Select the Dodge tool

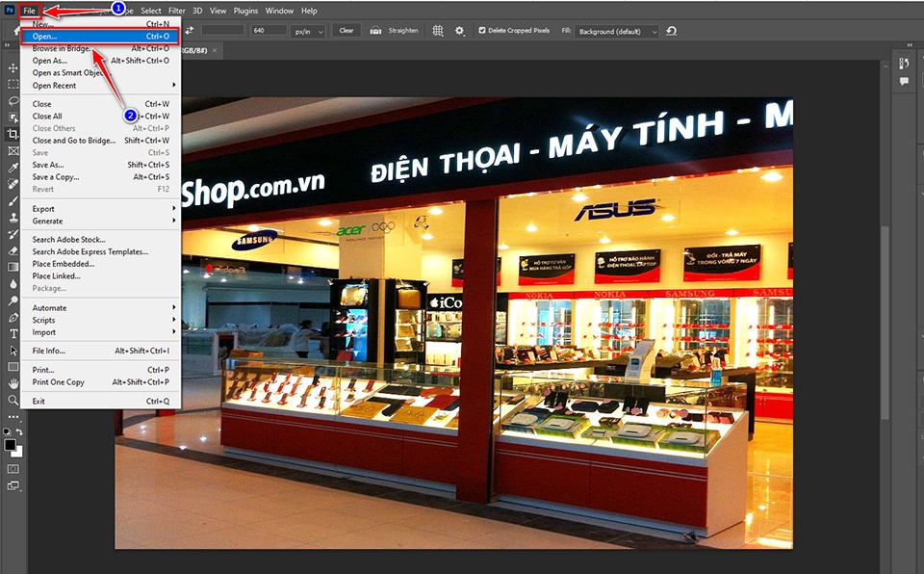(13, 300)
